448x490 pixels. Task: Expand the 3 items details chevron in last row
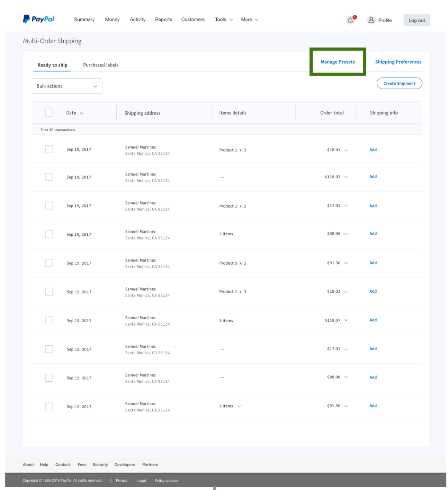point(239,406)
